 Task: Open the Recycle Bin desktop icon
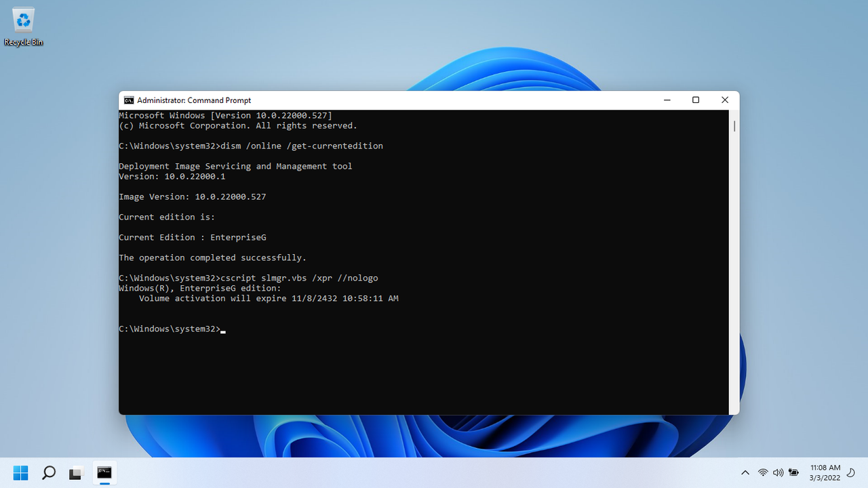(x=24, y=27)
